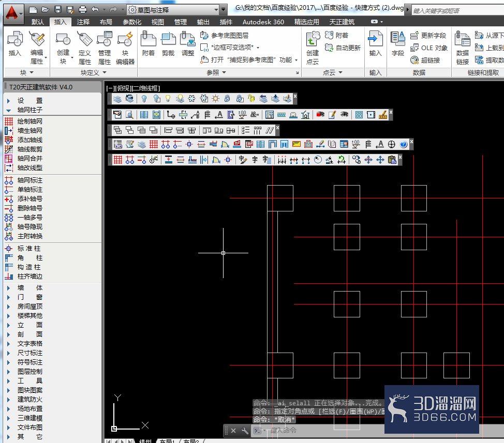Viewport: 504px width, 443px height.
Task: Click the Insert block button in ribbon
Action: 15,43
